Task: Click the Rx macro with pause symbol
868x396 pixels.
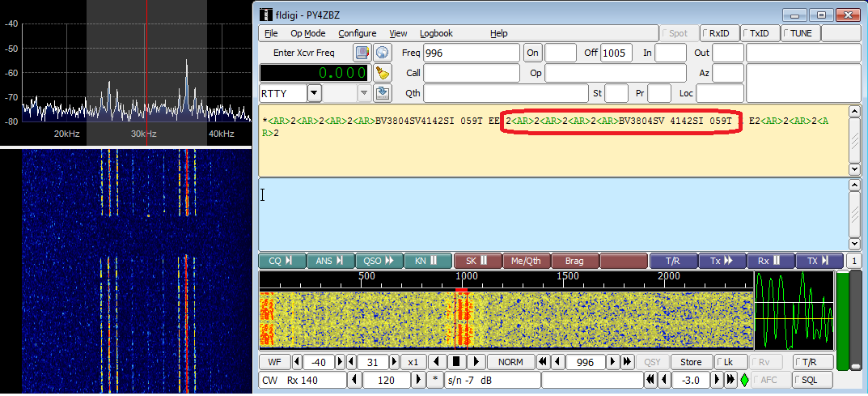Action: (x=771, y=261)
